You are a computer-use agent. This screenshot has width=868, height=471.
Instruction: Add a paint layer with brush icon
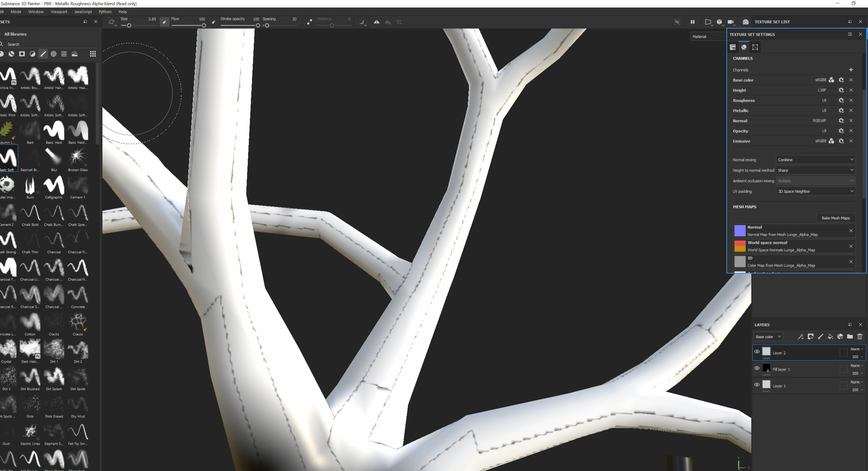[820, 336]
